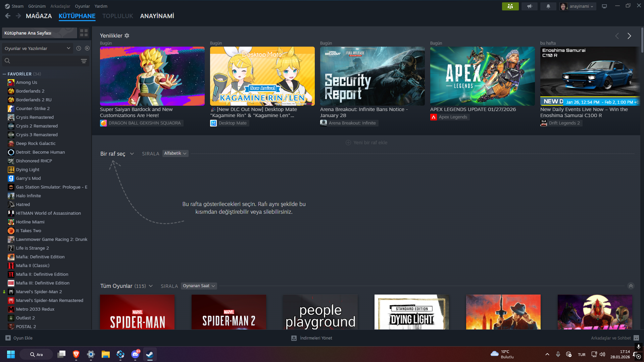This screenshot has width=644, height=362.
Task: Open the Oyunlar ve Yazılımlar filter dropdown
Action: [37, 48]
